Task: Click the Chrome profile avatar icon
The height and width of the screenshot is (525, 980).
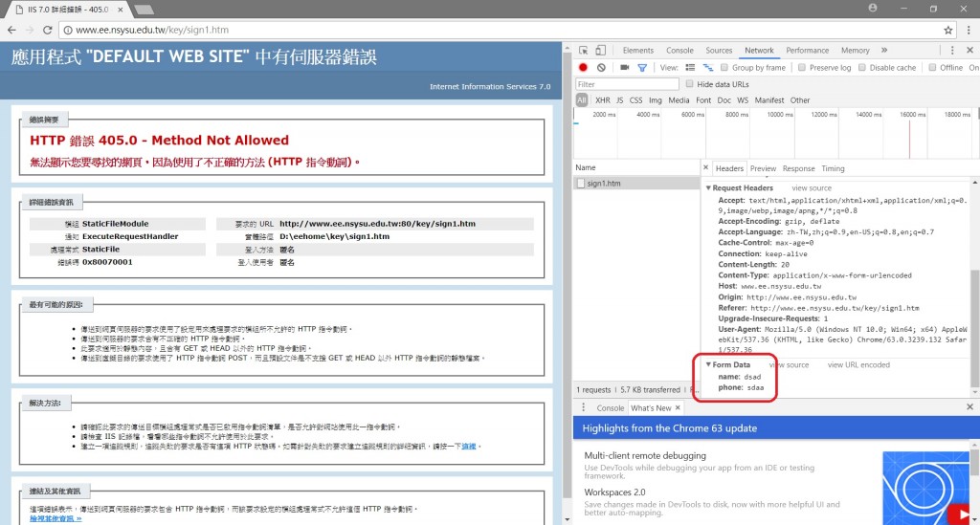Action: [873, 8]
